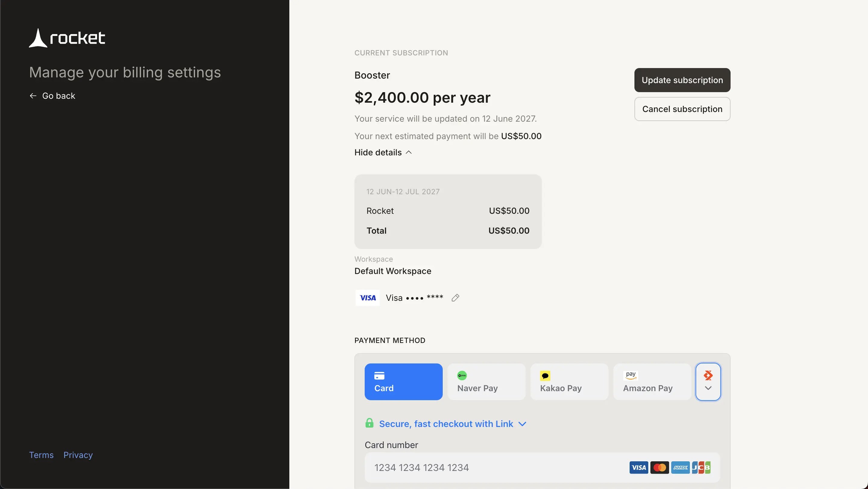Open the Terms link
Viewport: 868px width, 489px height.
click(42, 455)
